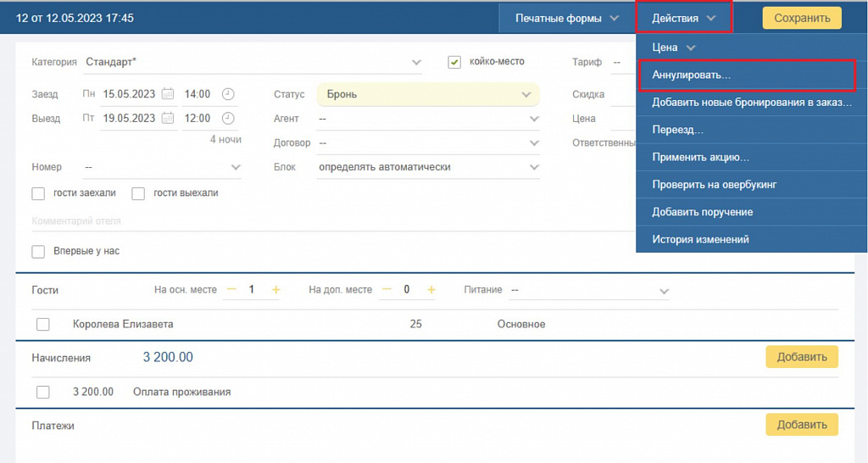Select the Королева Елизавета guest checkbox
868x463 pixels.
click(x=42, y=325)
